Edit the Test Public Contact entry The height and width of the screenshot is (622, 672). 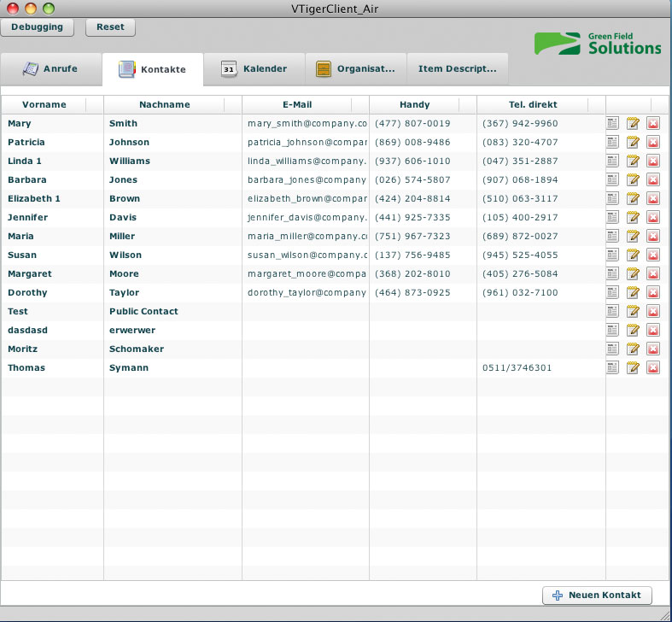pyautogui.click(x=633, y=311)
